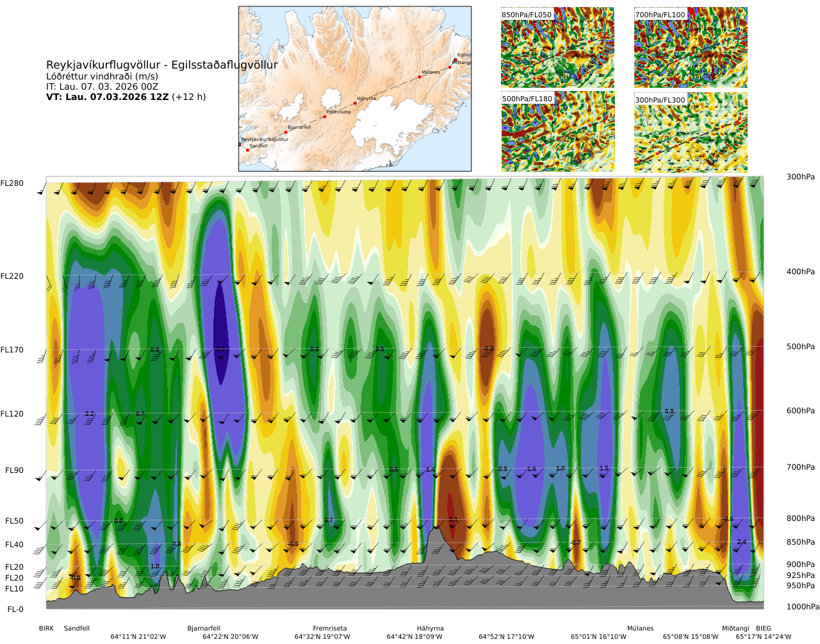
Task: Click the 950hPa pressure label
Action: point(801,586)
